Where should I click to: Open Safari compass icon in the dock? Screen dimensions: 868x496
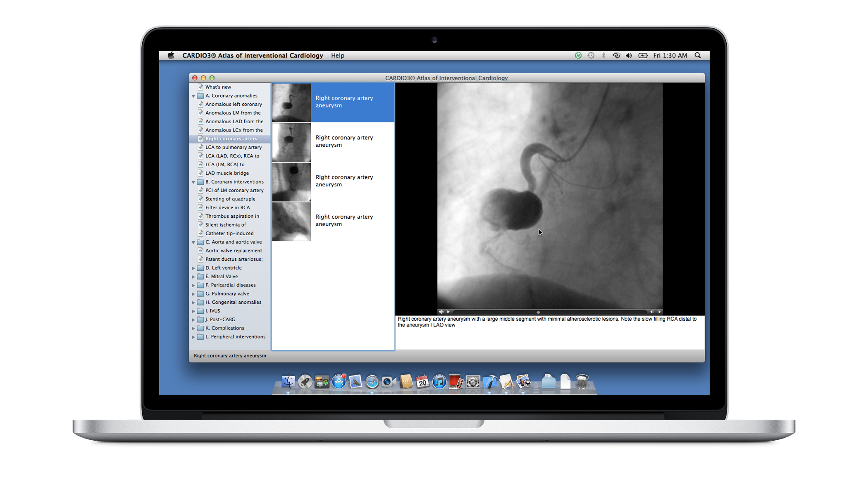372,382
